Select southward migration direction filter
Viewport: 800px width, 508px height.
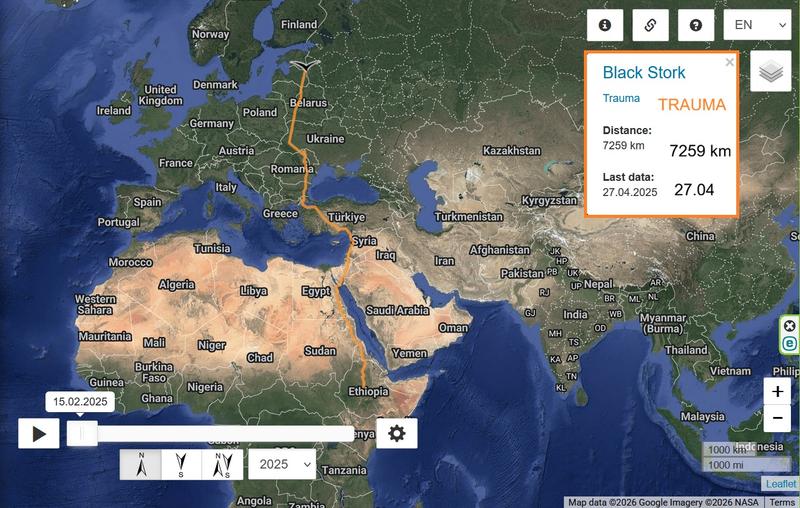pyautogui.click(x=181, y=465)
